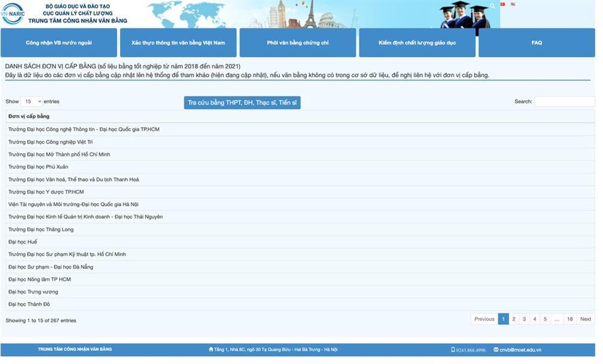603x364 pixels.
Task: Select 'Kiểm định chất lượng giáo dục' menu
Action: point(417,43)
